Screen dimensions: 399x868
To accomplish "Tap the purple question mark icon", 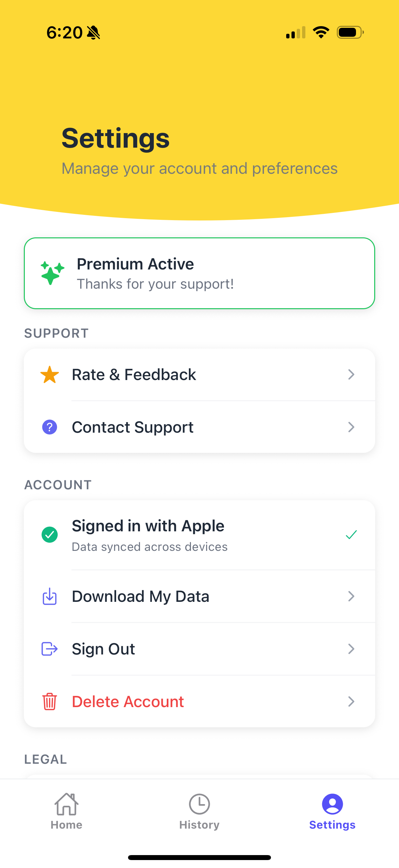I will point(50,427).
